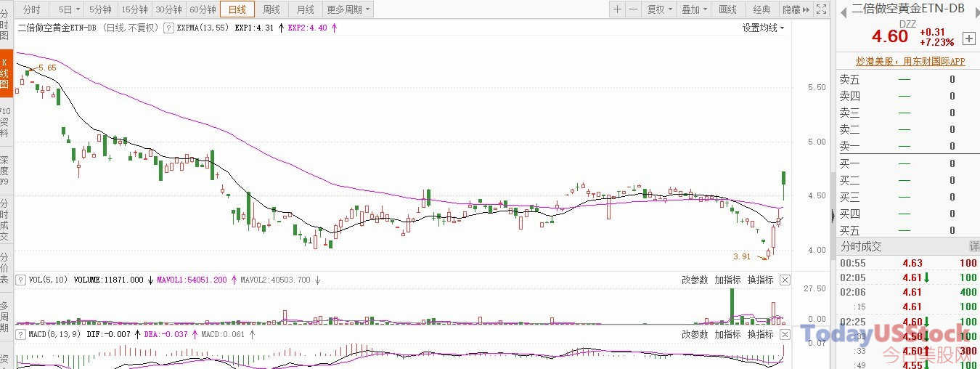Open 炒港美股 东财国际APP promo link

click(910, 62)
